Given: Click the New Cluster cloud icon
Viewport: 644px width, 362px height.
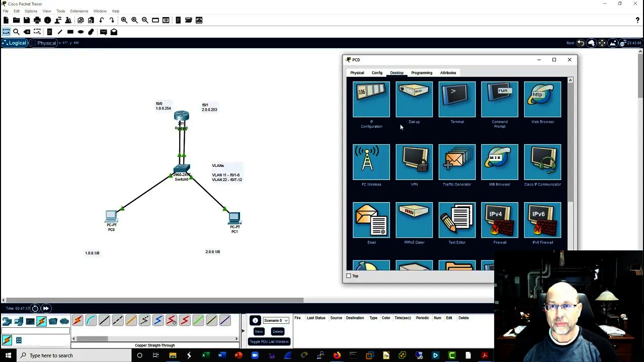Looking at the screenshot, I should tap(592, 43).
